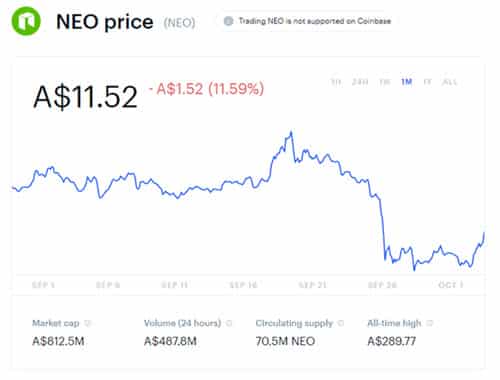500x380 pixels.
Task: Click the SEP 11 date label on the axis
Action: click(174, 285)
